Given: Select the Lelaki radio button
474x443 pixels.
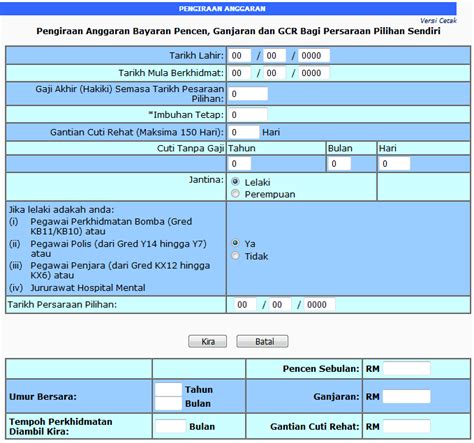Looking at the screenshot, I should coord(235,181).
